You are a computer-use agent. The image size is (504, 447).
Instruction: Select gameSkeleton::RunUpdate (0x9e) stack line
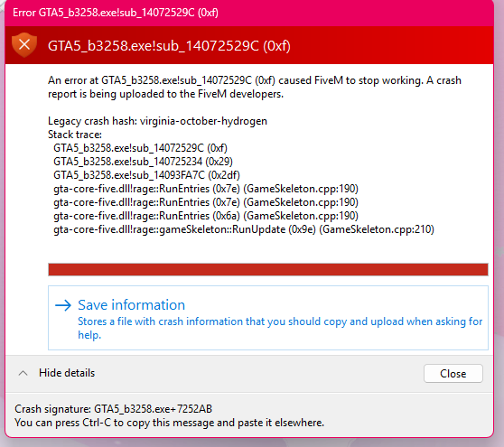point(244,229)
